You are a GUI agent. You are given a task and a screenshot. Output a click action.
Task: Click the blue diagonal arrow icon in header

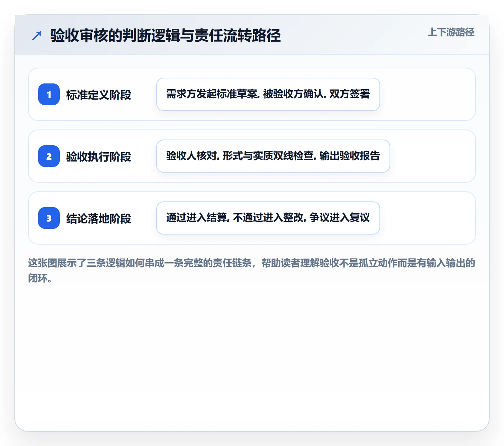pyautogui.click(x=37, y=36)
